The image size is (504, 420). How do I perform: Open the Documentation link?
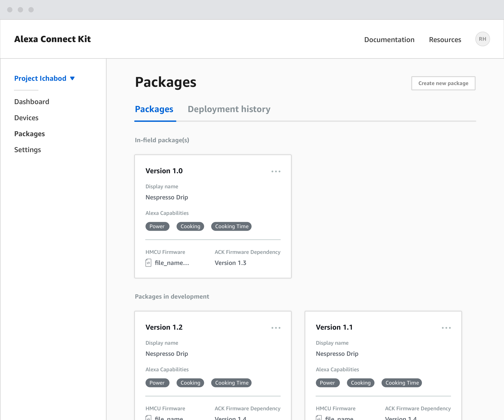tap(389, 39)
